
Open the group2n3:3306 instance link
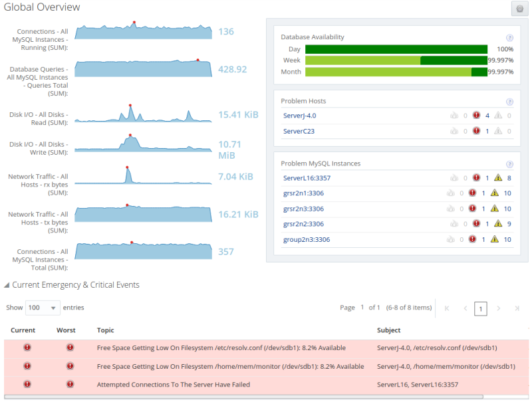[x=307, y=240]
